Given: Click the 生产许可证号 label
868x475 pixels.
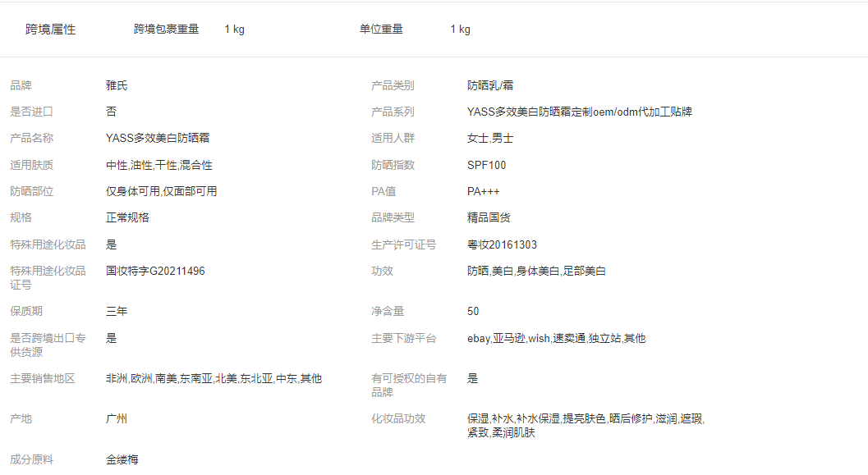Looking at the screenshot, I should 403,244.
